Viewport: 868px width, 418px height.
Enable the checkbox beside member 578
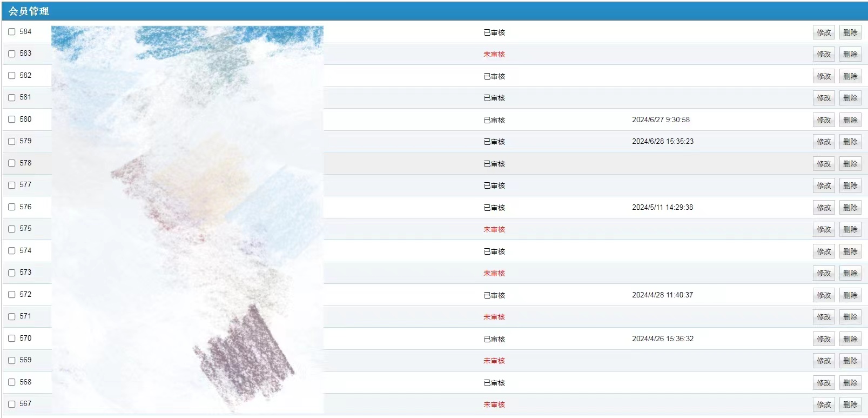[x=12, y=163]
